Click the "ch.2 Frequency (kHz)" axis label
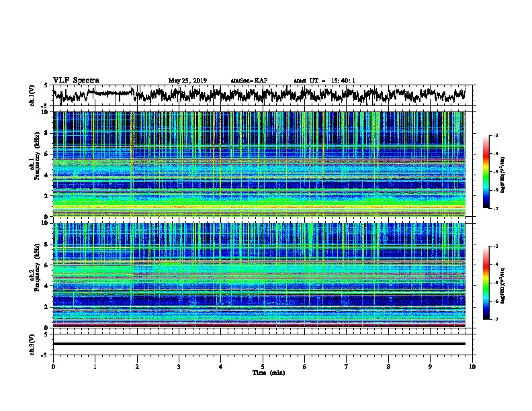 pos(36,267)
